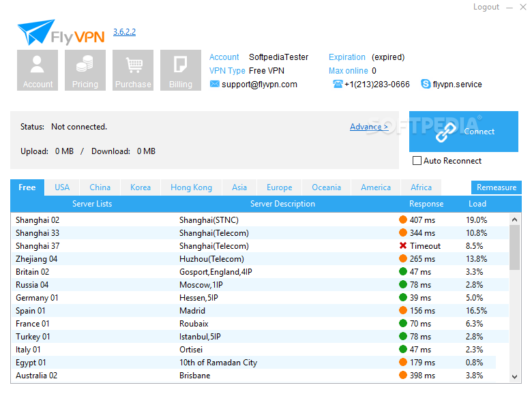
Task: Select the Turkey 01 server row
Action: click(x=260, y=336)
